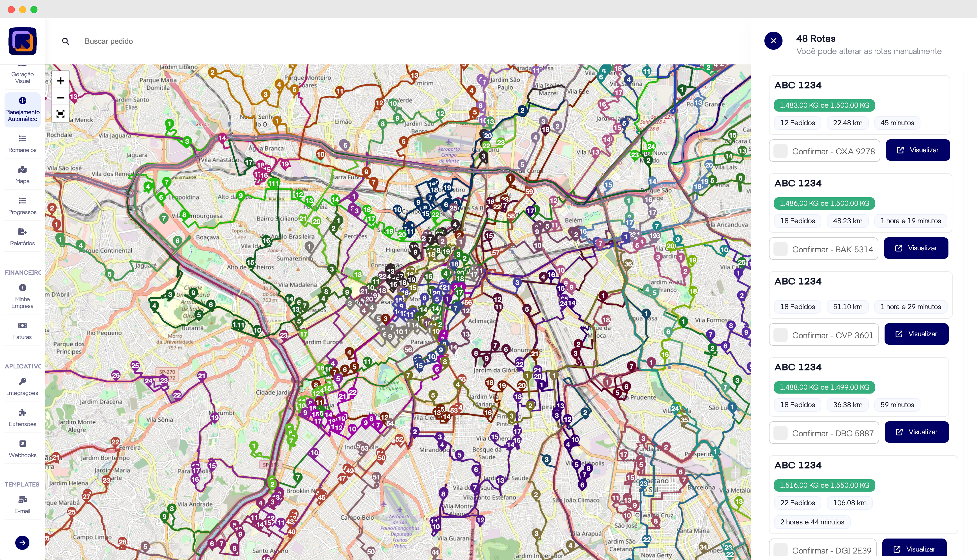Screen dimensions: 977x560
Task: Fit the map with the fullscreen icon
Action: tap(60, 114)
